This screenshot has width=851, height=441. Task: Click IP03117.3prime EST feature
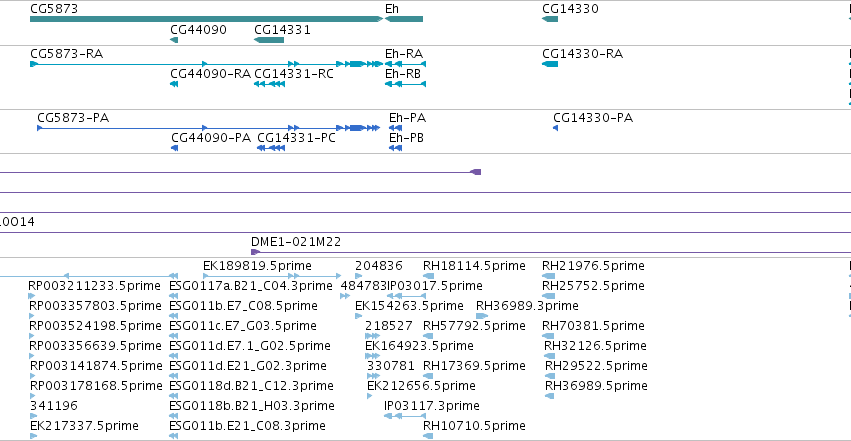(x=405, y=417)
